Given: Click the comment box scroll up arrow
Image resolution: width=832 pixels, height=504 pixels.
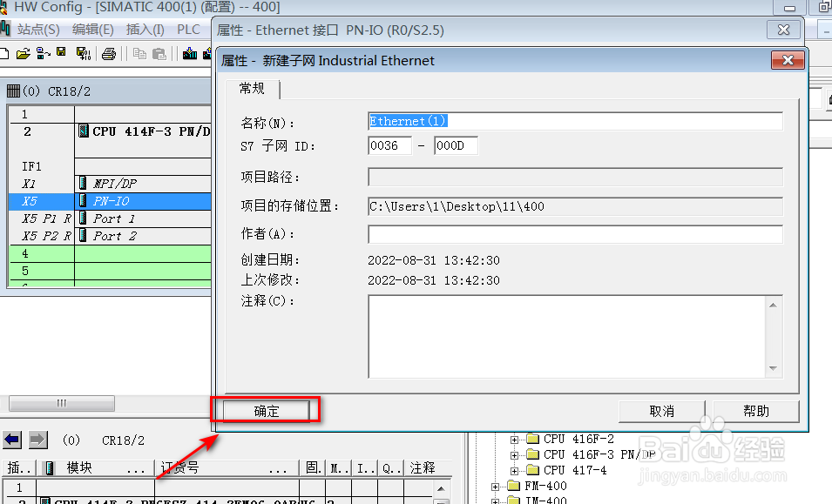Looking at the screenshot, I should [x=773, y=305].
